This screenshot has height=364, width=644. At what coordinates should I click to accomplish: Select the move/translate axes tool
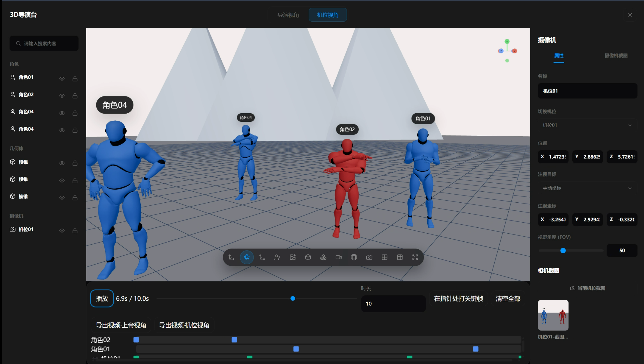pos(231,257)
